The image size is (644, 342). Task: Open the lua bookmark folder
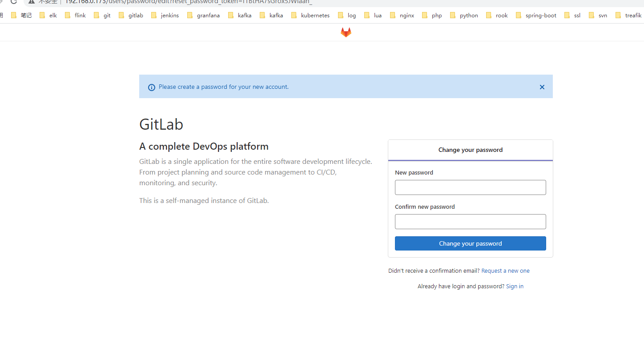pyautogui.click(x=373, y=16)
